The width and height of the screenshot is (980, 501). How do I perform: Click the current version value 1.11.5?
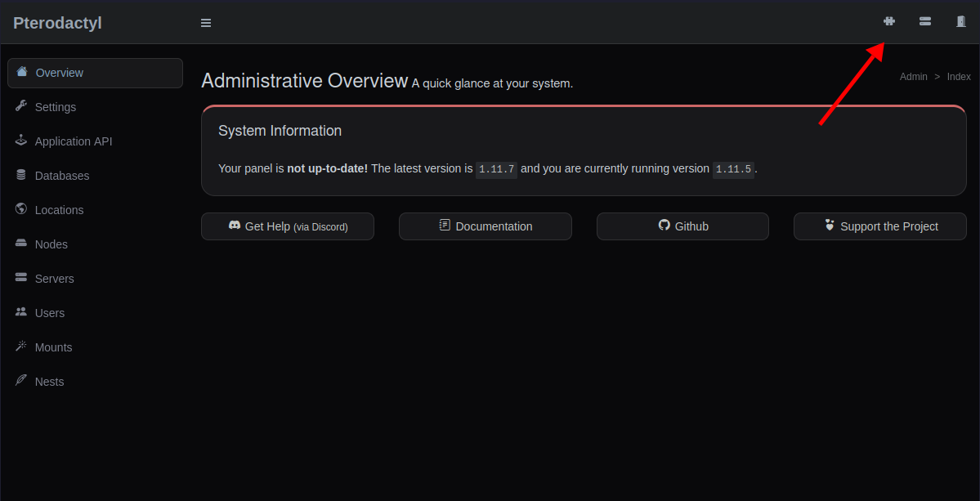[x=734, y=169]
